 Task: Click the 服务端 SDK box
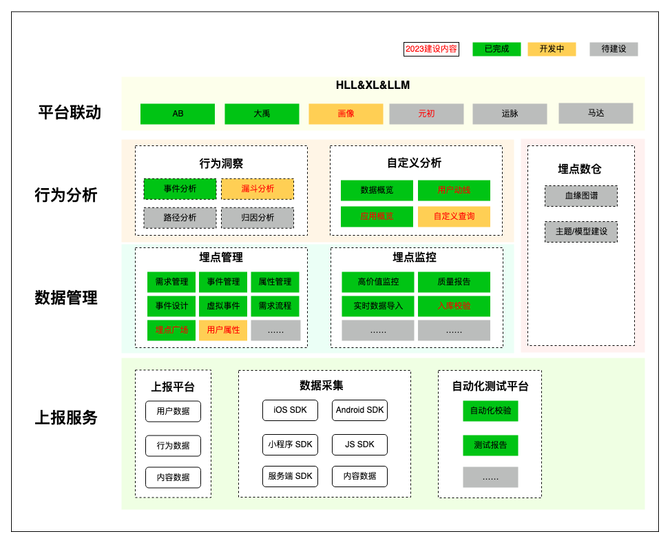click(x=290, y=476)
